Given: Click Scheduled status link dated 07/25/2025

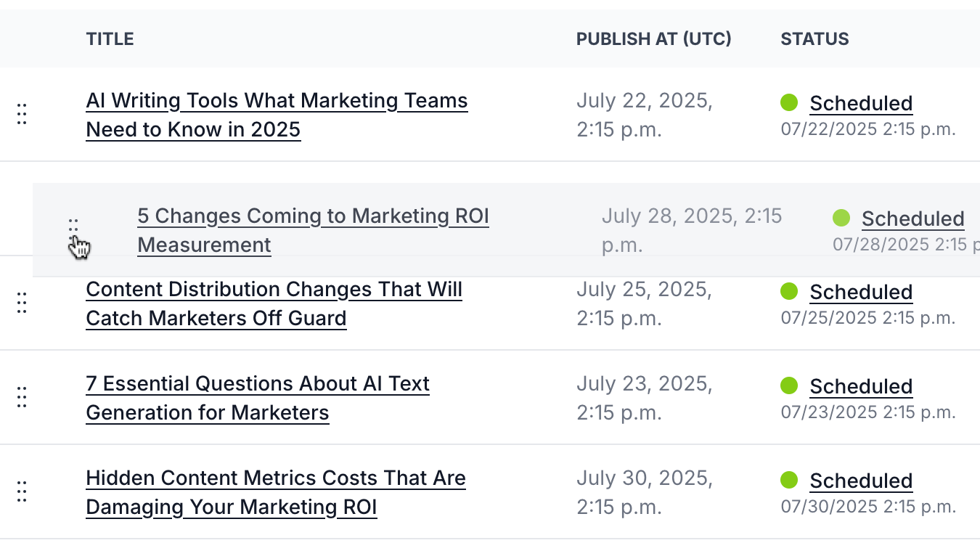Looking at the screenshot, I should coord(861,292).
